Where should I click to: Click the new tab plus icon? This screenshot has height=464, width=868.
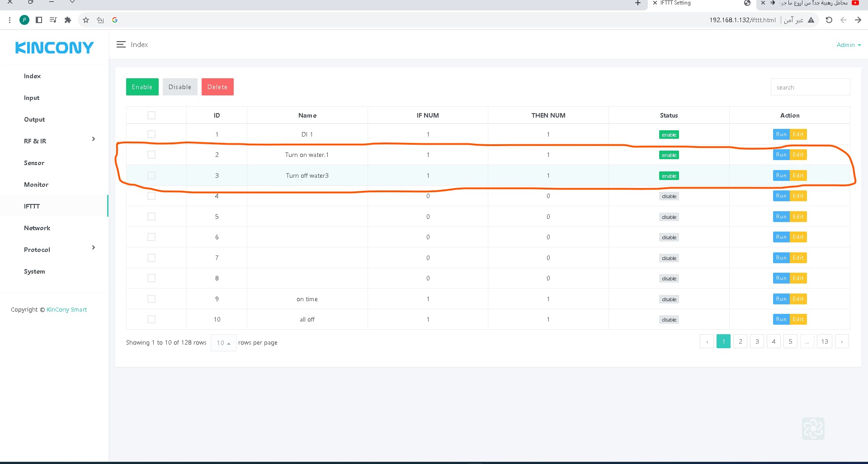[x=637, y=3]
